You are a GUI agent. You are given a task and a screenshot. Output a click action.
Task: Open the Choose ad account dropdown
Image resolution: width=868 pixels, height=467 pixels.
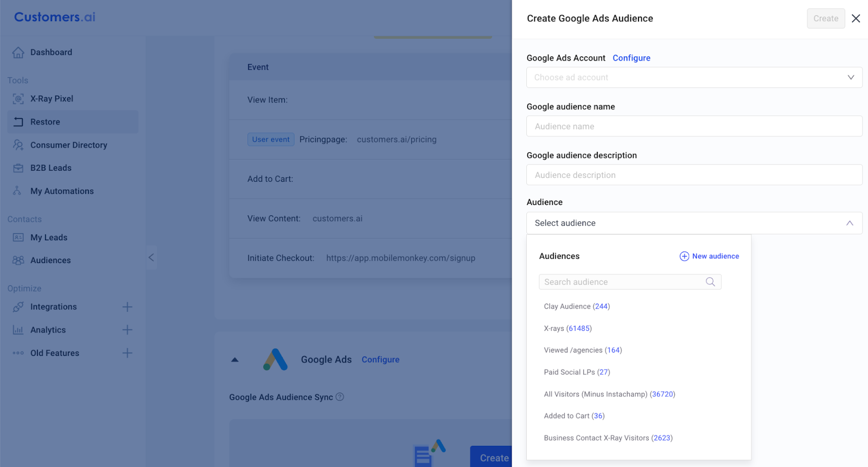click(x=694, y=78)
